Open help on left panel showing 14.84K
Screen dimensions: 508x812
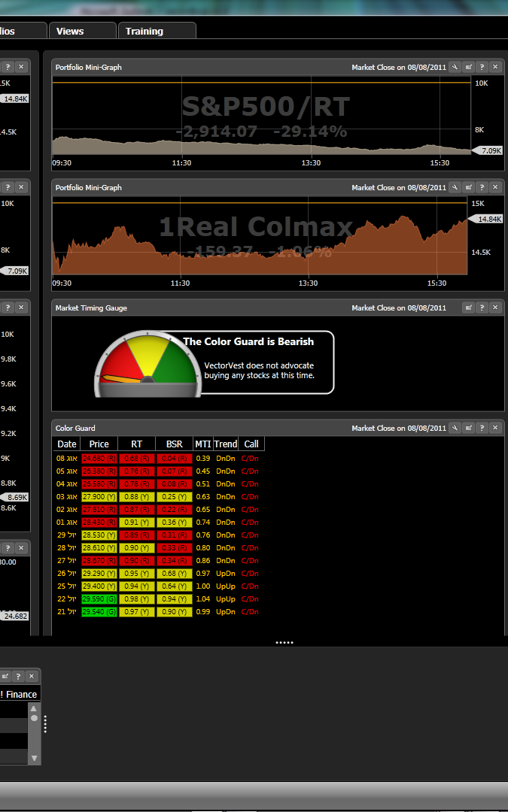pyautogui.click(x=8, y=67)
